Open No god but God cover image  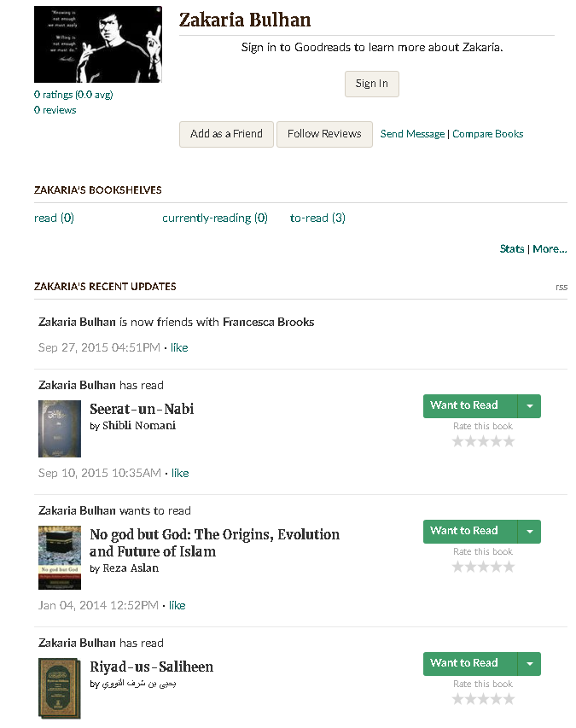tap(60, 557)
